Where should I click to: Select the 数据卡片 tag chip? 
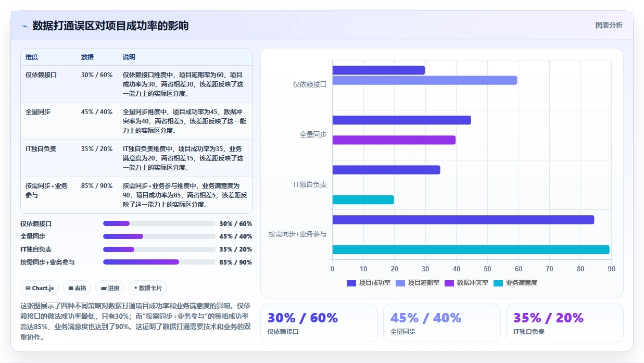pyautogui.click(x=148, y=288)
